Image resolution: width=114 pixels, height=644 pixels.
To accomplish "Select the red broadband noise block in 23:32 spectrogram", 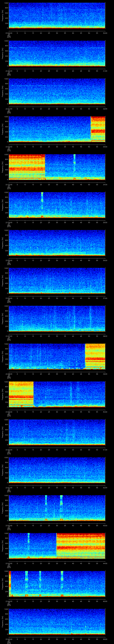I will (x=98, y=129).
